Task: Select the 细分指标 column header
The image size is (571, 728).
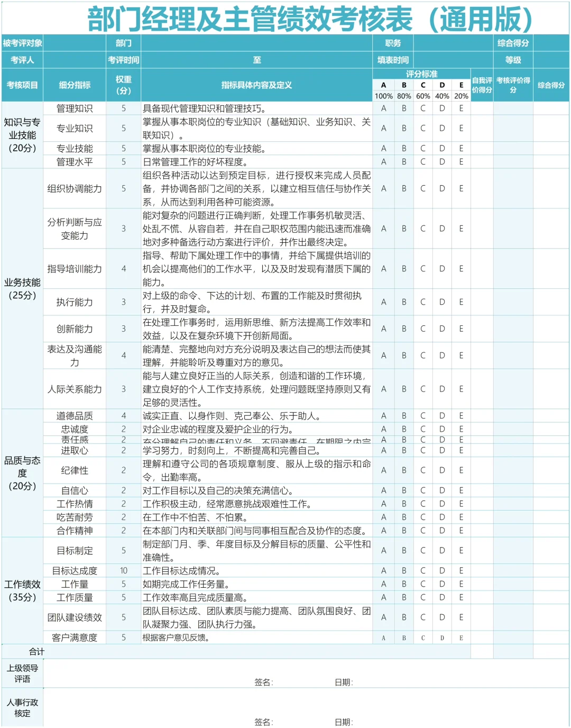Action: click(x=75, y=85)
